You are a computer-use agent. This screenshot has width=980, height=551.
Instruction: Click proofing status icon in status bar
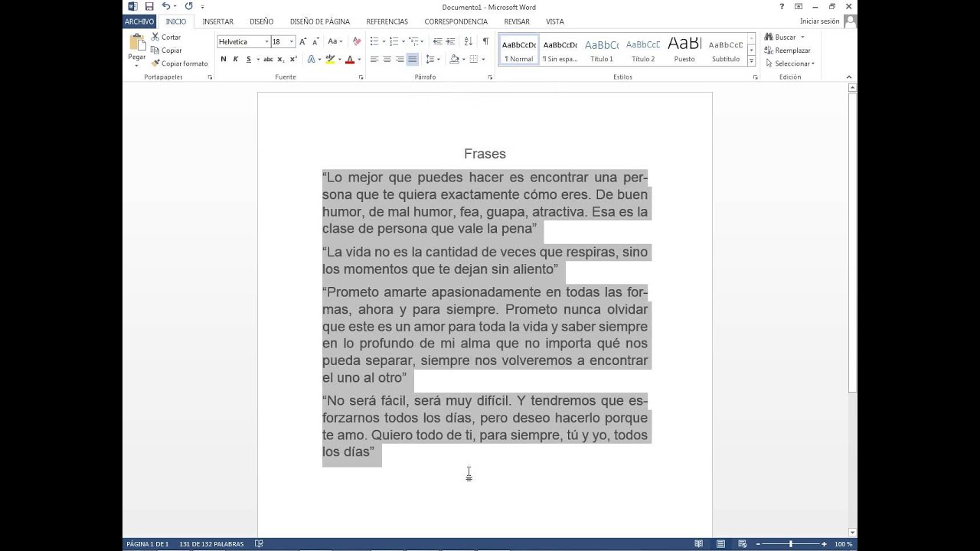(259, 544)
